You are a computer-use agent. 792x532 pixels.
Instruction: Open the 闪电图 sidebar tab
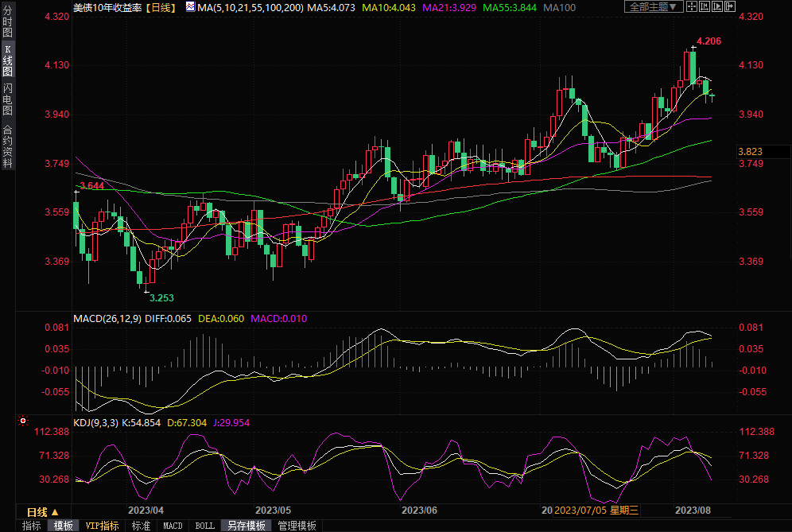tap(7, 99)
